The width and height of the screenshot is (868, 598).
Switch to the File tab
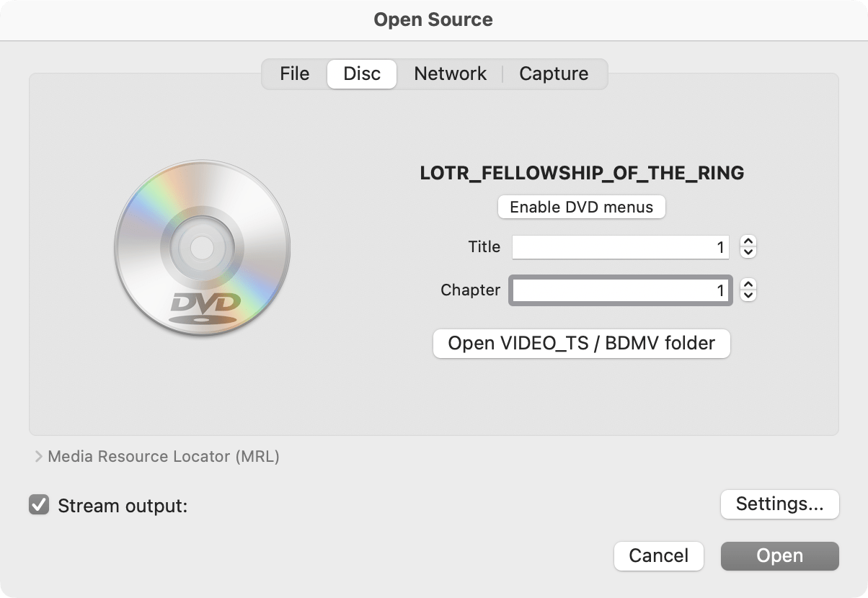[x=294, y=73]
